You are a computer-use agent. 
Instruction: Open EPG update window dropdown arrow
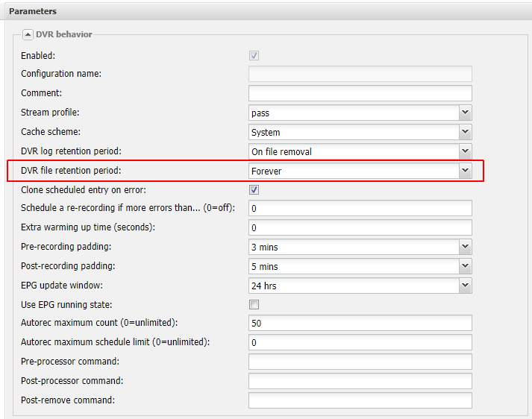[465, 286]
